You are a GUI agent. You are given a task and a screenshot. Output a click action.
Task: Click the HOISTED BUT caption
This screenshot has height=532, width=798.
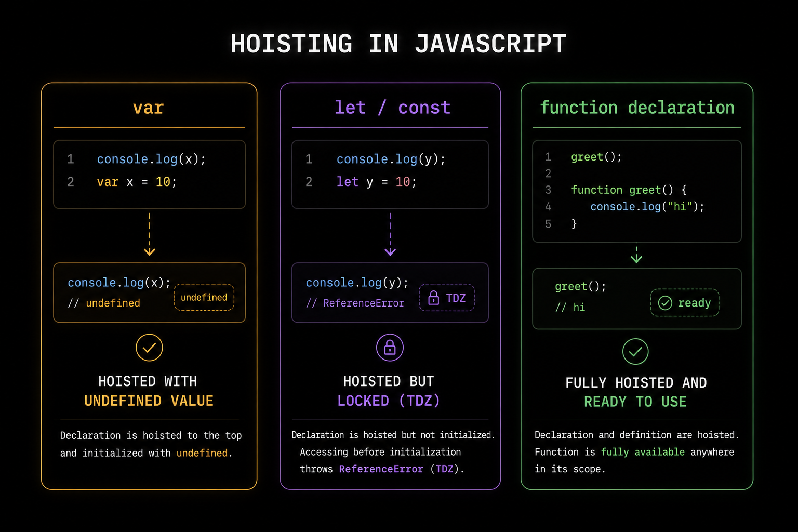[x=389, y=381]
